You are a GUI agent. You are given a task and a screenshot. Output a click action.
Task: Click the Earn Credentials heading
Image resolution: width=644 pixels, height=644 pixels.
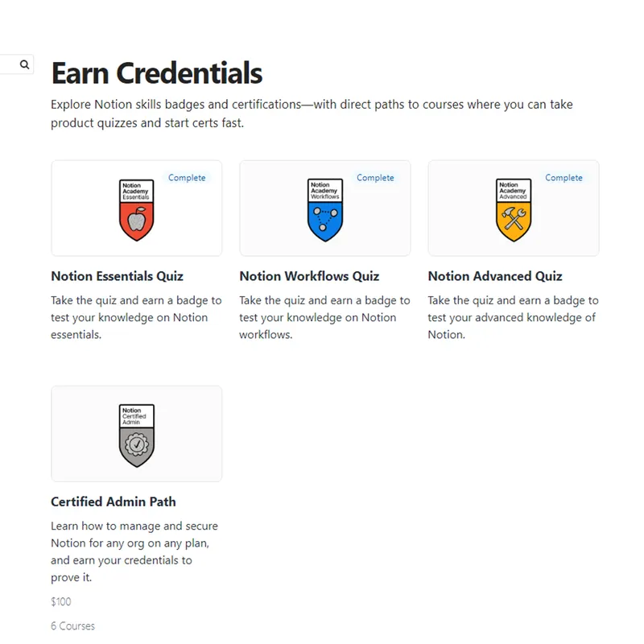pyautogui.click(x=157, y=73)
